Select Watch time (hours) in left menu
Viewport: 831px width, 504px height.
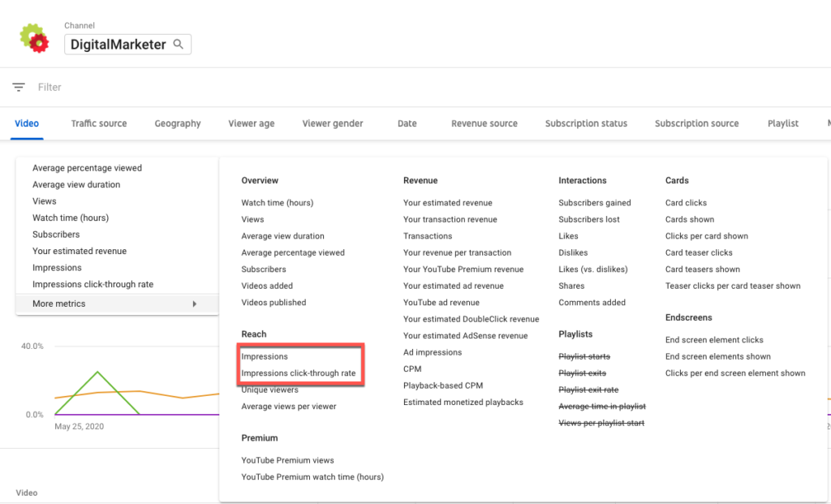[x=71, y=218]
